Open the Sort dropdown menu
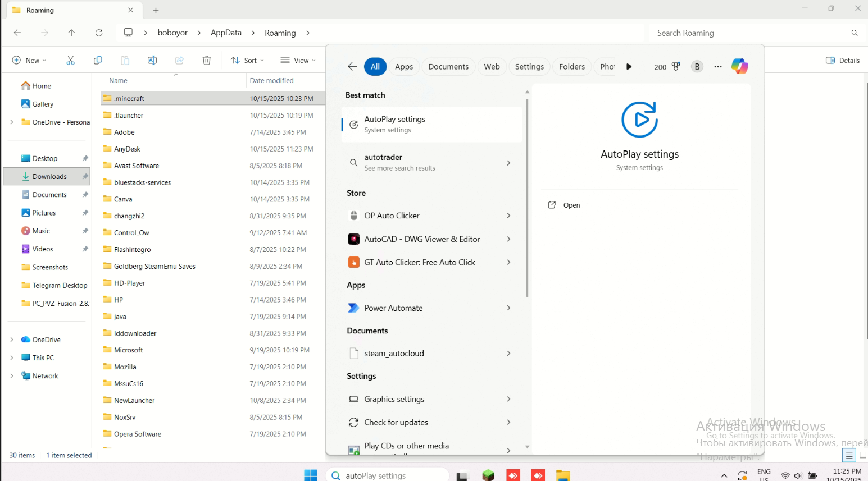 coord(247,61)
